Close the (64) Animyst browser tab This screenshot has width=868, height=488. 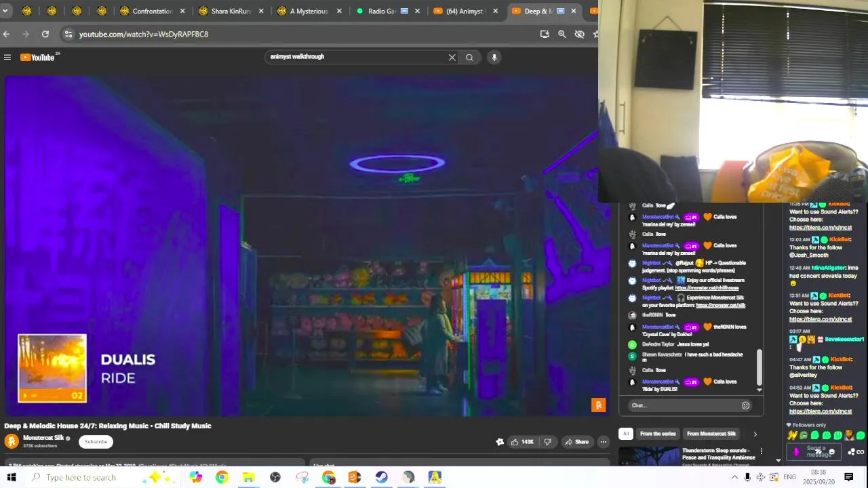point(495,11)
